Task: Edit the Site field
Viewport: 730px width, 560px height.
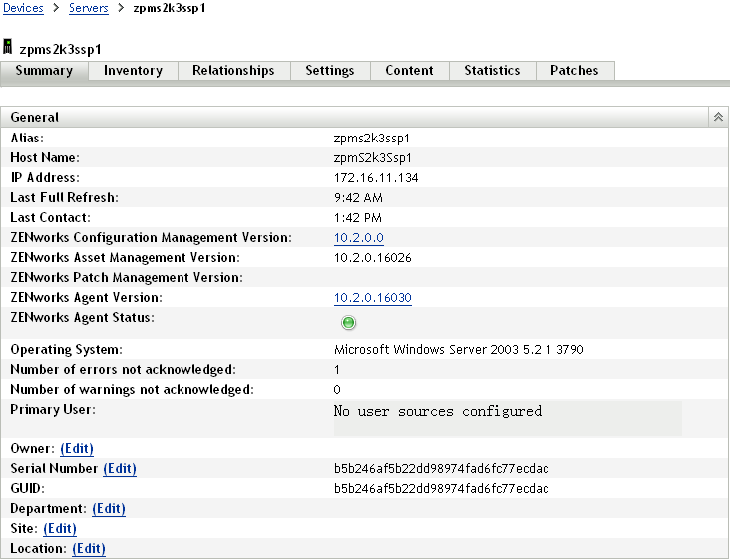Action: click(60, 529)
